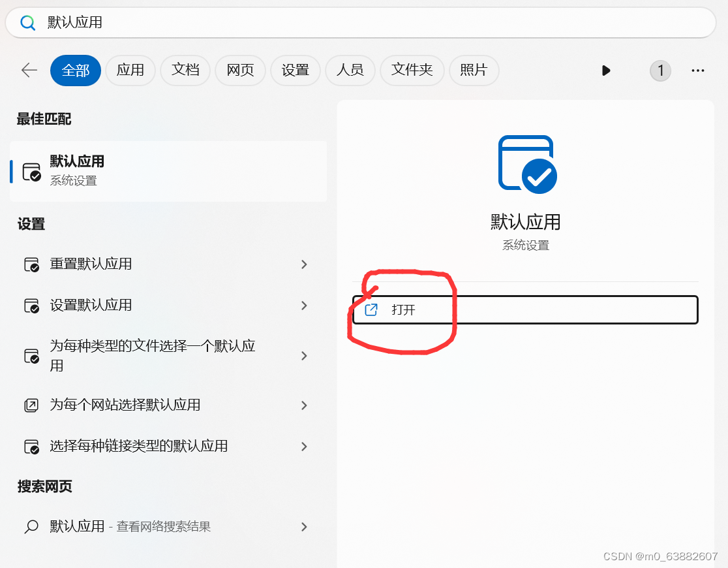Expand the chevron for 查看网络搜索结果
Screen dimensions: 728x568
pyautogui.click(x=304, y=527)
